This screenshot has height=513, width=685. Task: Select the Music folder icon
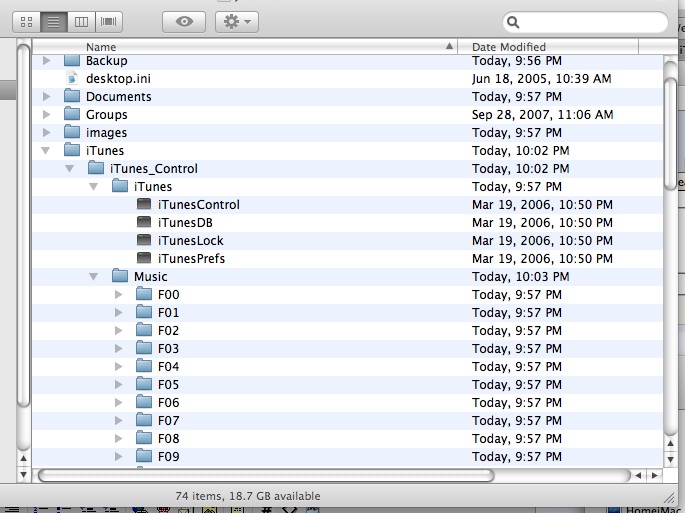[x=120, y=276]
